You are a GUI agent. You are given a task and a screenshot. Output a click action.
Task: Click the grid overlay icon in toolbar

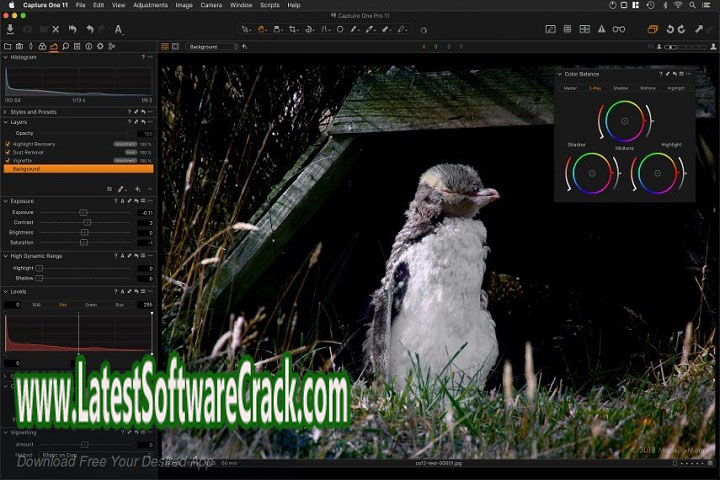click(568, 29)
